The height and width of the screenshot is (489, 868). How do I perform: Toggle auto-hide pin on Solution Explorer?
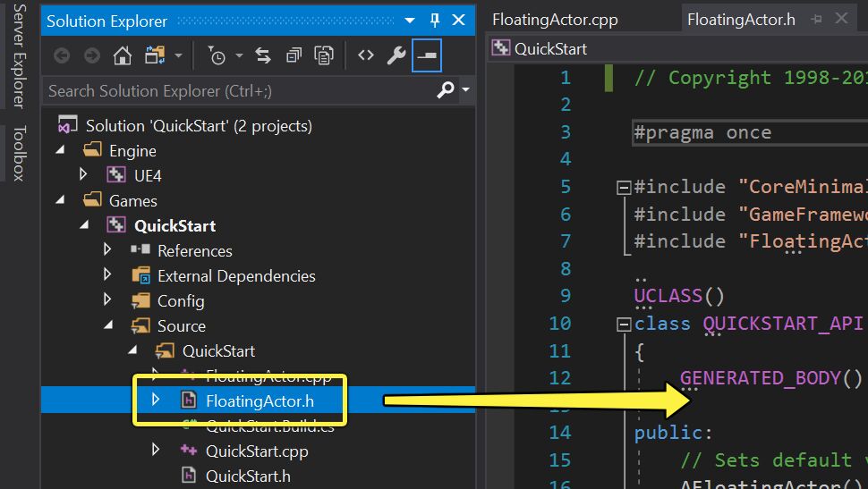[x=435, y=20]
